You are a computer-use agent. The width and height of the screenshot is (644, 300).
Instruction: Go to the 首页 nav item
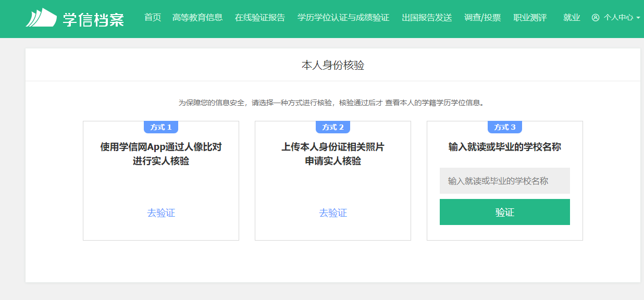153,18
